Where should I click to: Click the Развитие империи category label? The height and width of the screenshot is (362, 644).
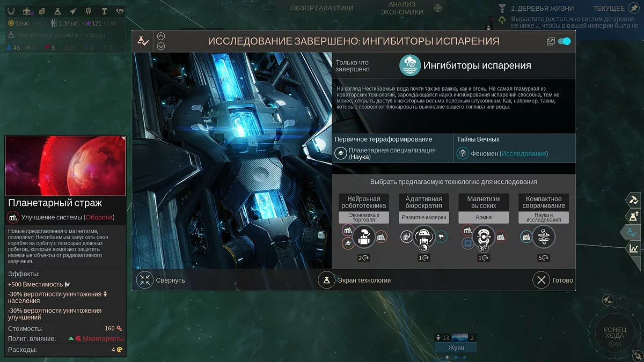[x=424, y=218]
